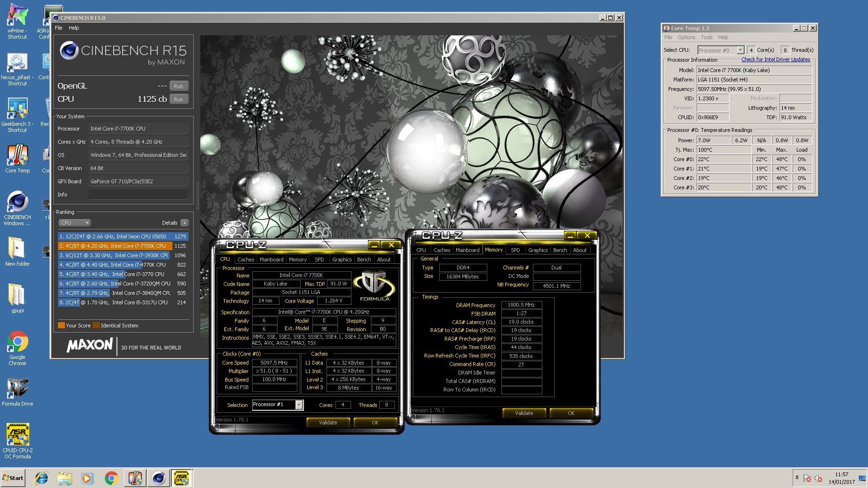Open Cinebench Help menu

click(74, 28)
